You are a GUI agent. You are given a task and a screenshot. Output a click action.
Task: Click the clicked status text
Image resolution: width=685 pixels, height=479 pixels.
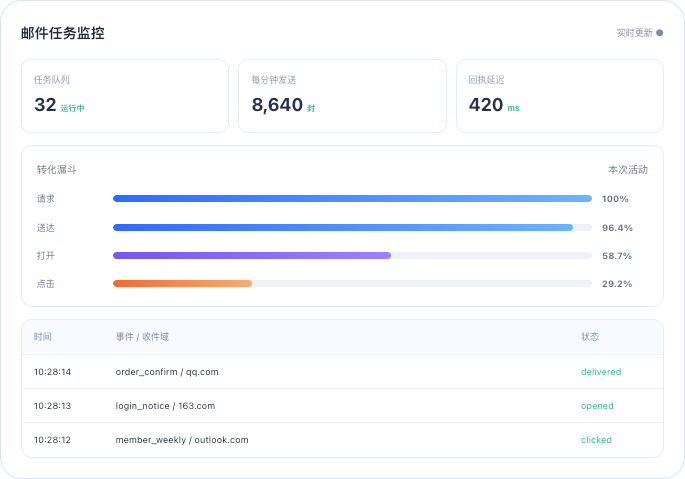[x=596, y=440]
